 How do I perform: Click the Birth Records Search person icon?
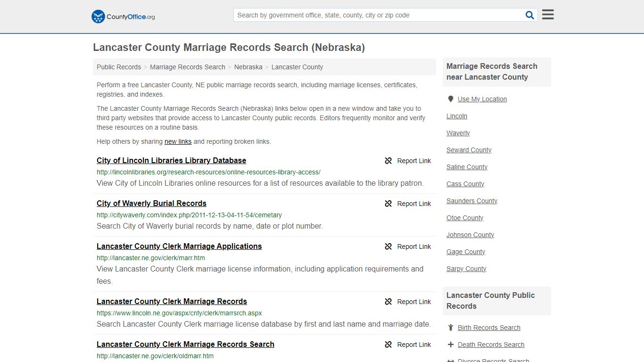451,328
